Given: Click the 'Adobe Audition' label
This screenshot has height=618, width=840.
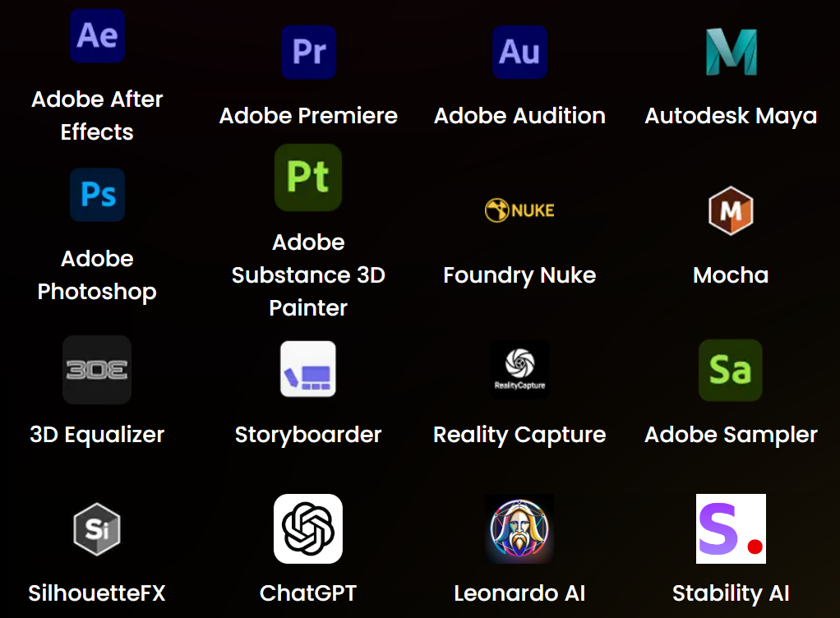Looking at the screenshot, I should pyautogui.click(x=519, y=116).
